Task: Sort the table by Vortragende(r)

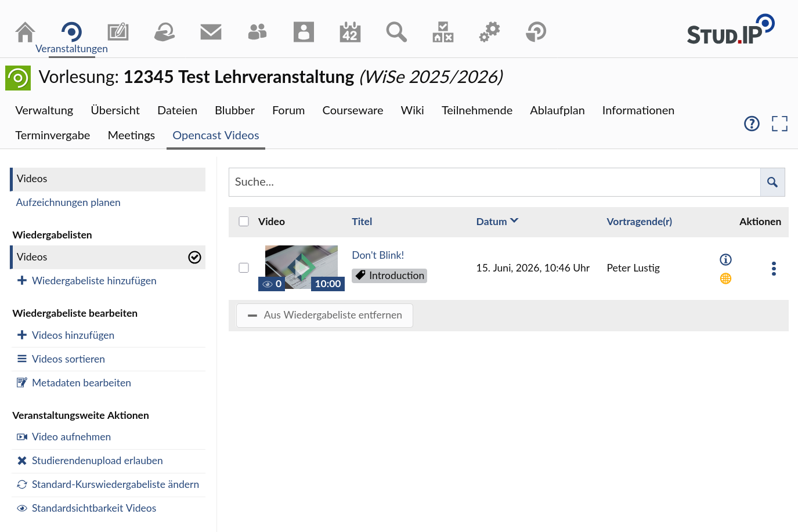Action: (639, 222)
